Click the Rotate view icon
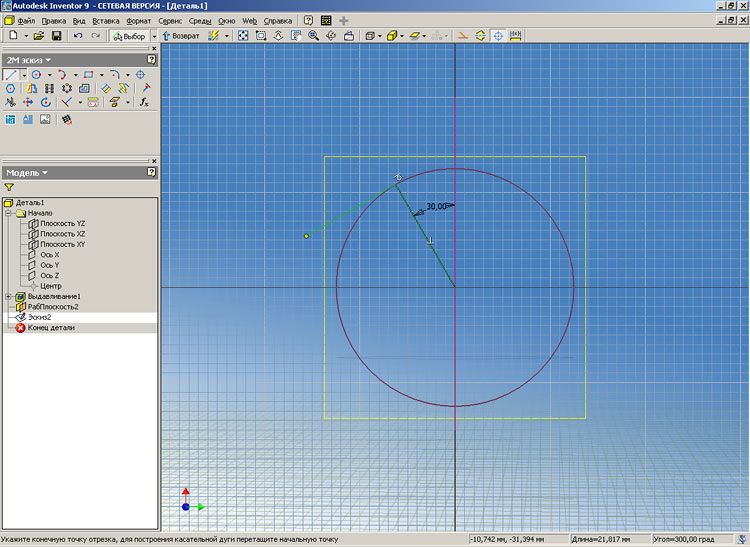The width and height of the screenshot is (750, 547). [331, 35]
